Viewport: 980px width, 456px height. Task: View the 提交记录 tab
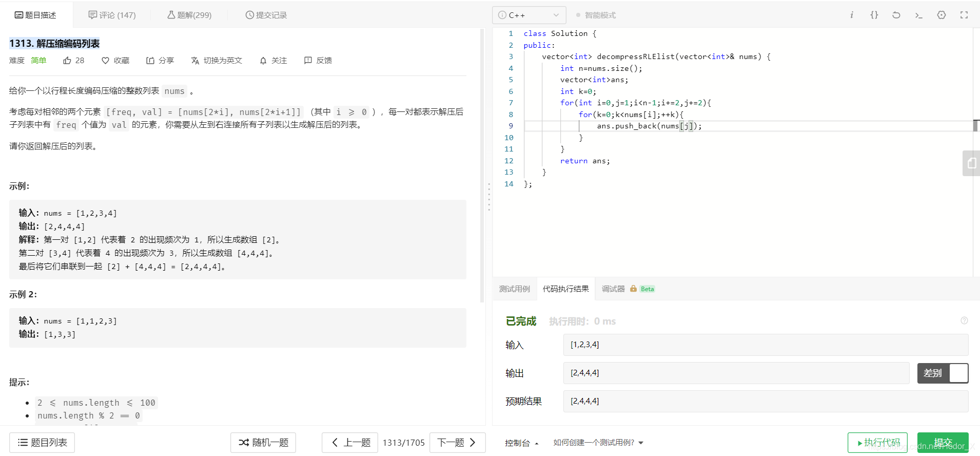click(x=266, y=15)
